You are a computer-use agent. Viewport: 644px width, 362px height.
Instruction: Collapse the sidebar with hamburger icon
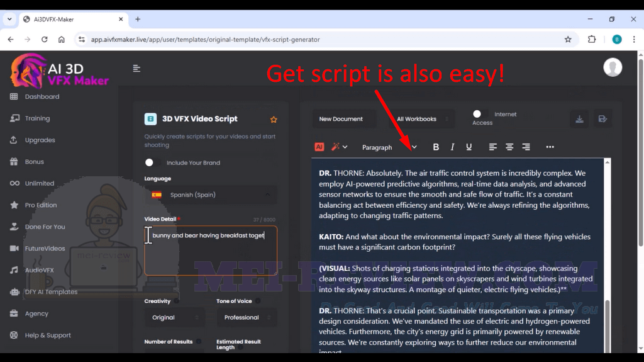tap(136, 68)
